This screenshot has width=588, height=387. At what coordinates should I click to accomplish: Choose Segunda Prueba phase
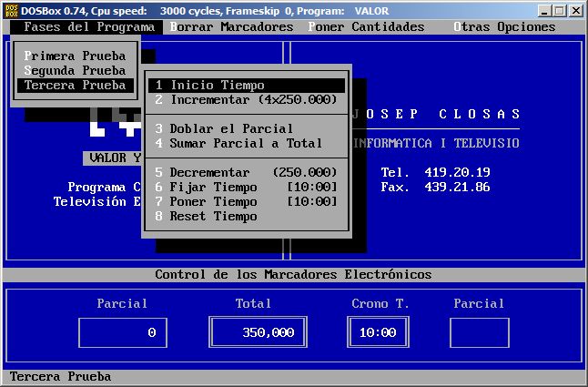pyautogui.click(x=75, y=71)
